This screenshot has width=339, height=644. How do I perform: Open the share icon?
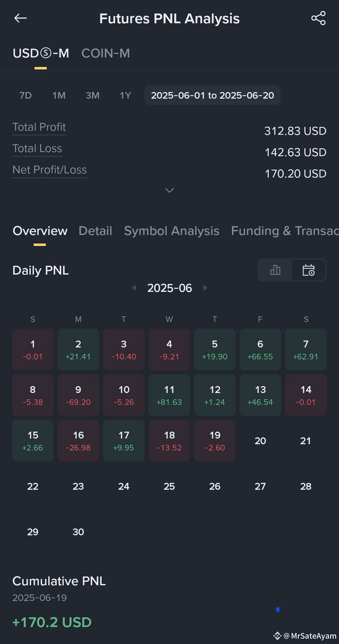318,18
